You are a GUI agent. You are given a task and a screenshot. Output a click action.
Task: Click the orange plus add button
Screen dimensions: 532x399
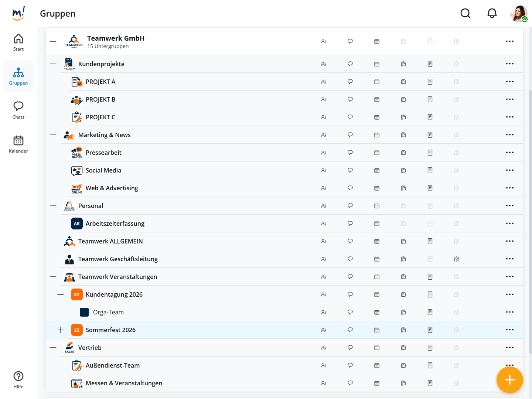[510, 380]
